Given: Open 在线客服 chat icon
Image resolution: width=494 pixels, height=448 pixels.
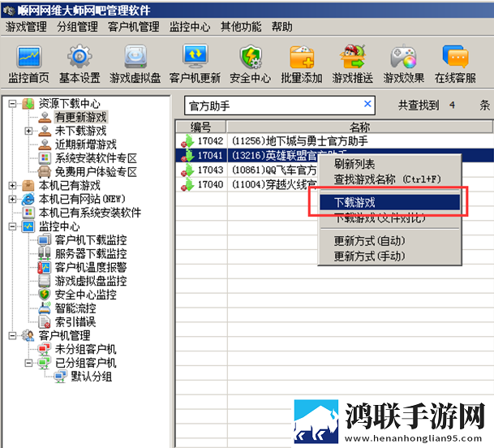Looking at the screenshot, I should coord(455,57).
